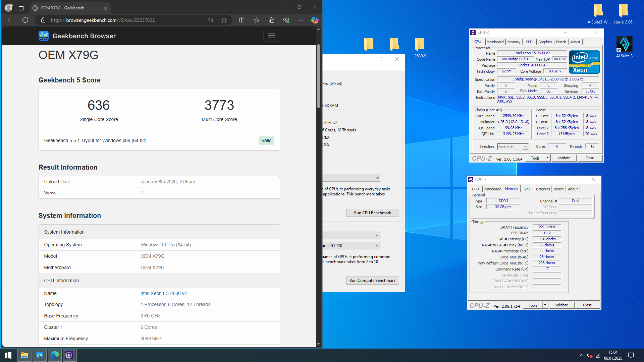Open the Geekbench hamburger menu
Image resolution: width=644 pixels, height=362 pixels.
coord(272,36)
